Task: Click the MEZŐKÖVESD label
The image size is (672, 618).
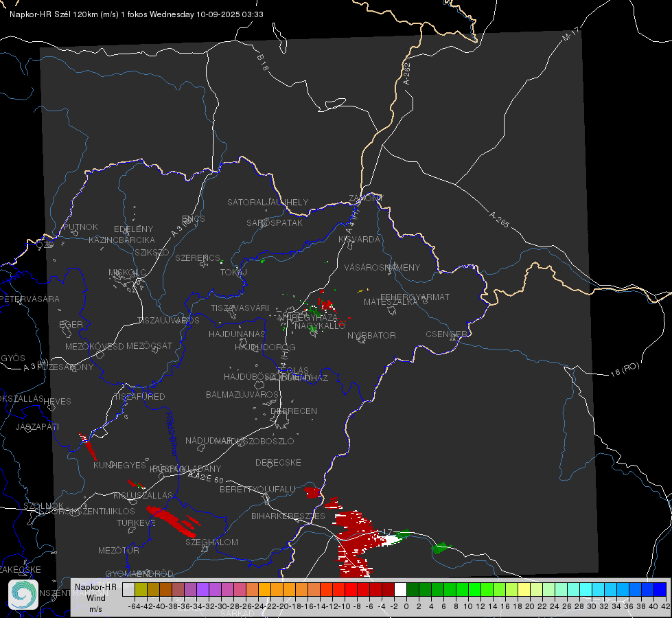Action: [x=95, y=347]
